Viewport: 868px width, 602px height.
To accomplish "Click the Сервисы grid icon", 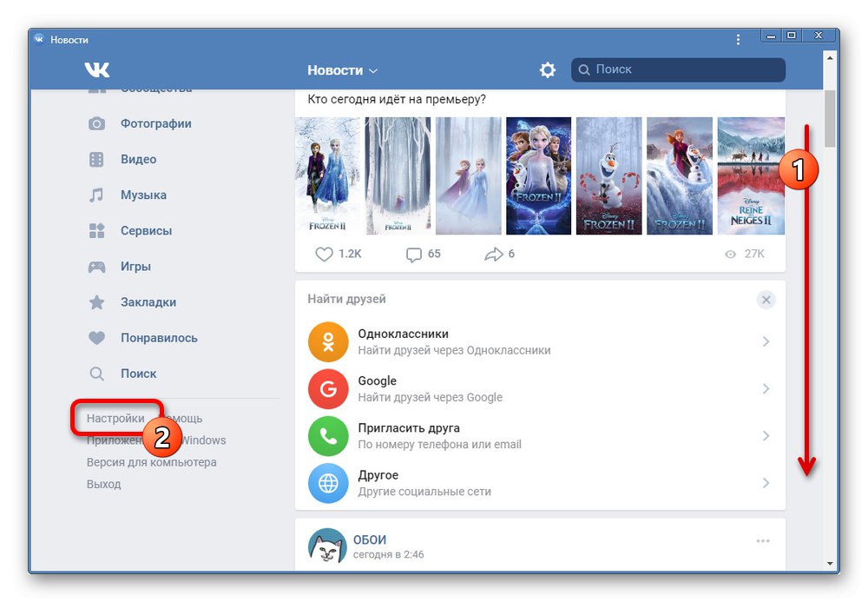I will 97,230.
